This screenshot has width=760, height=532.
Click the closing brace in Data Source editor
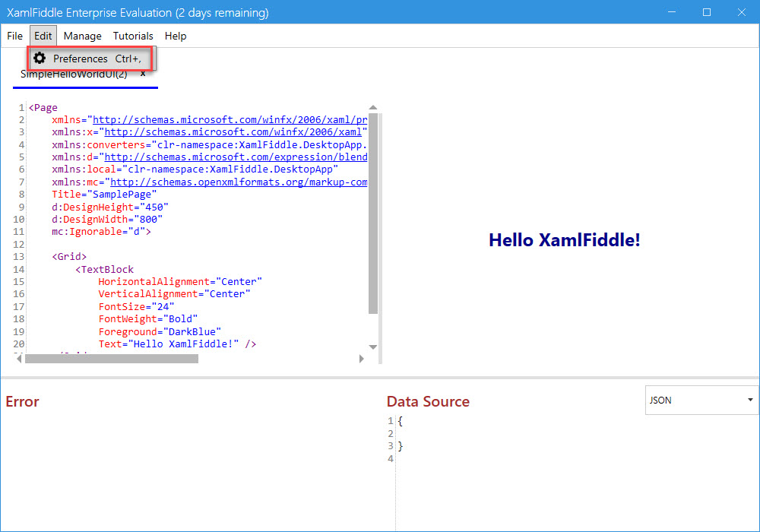[x=400, y=446]
